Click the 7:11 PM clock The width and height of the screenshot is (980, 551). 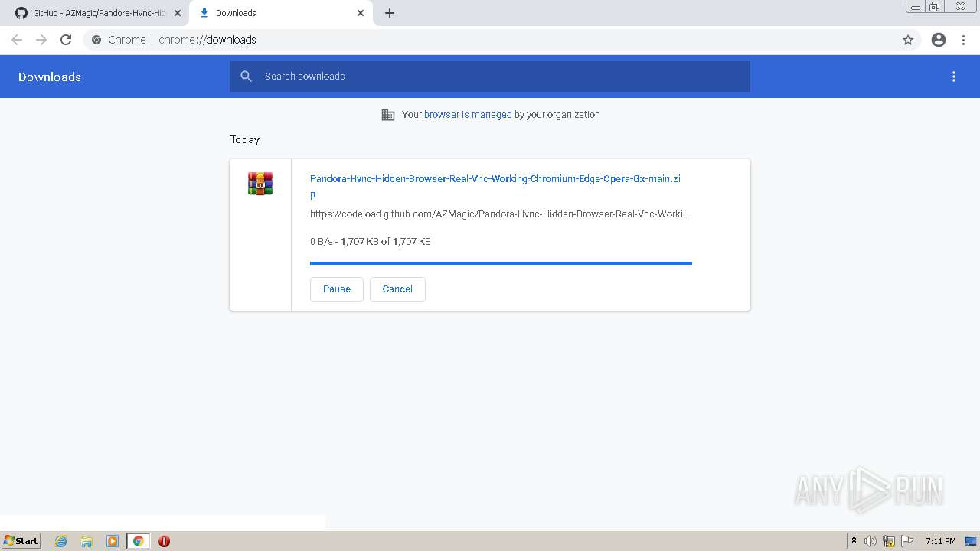click(x=940, y=541)
